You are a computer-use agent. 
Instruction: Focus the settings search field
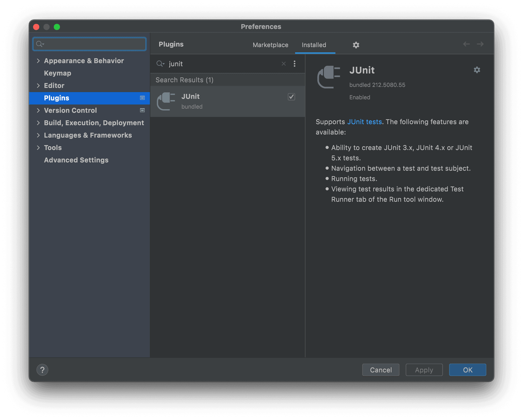pos(90,44)
